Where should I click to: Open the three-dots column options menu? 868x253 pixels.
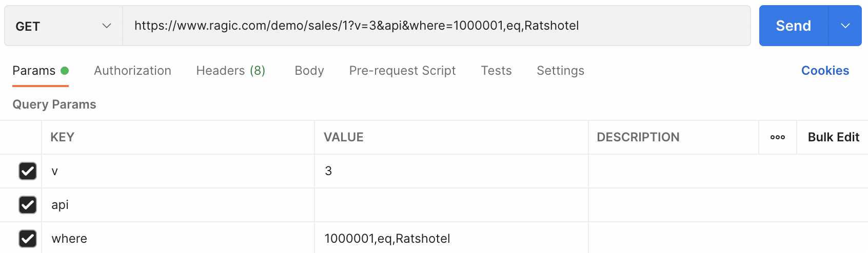(x=777, y=137)
